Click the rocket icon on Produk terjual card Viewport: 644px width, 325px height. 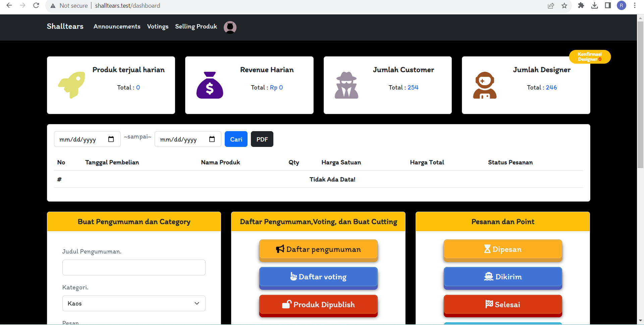tap(72, 85)
